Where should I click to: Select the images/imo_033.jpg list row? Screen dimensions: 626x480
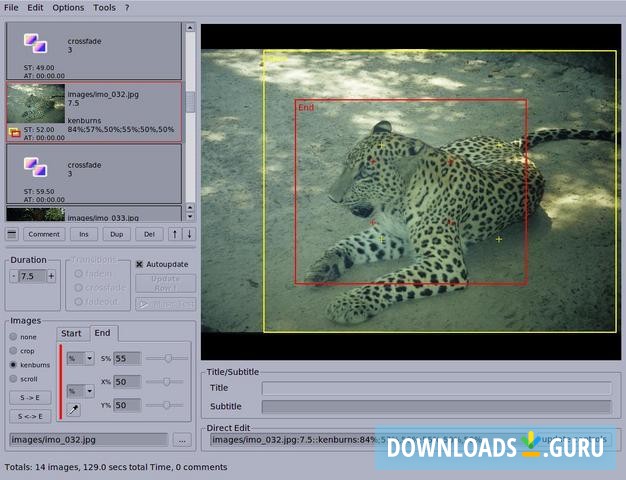94,214
